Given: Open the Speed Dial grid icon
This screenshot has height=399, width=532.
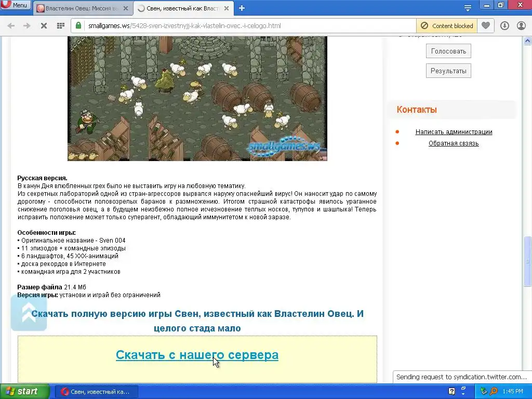Looking at the screenshot, I should pos(61,26).
